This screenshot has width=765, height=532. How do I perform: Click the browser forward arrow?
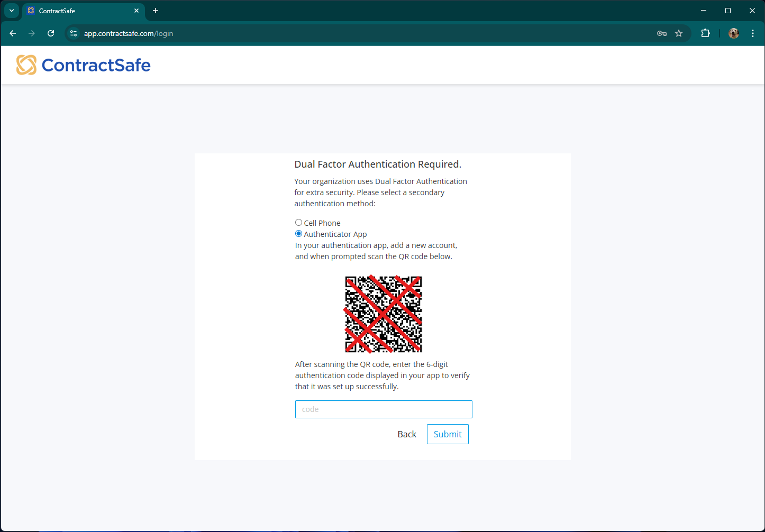[31, 33]
